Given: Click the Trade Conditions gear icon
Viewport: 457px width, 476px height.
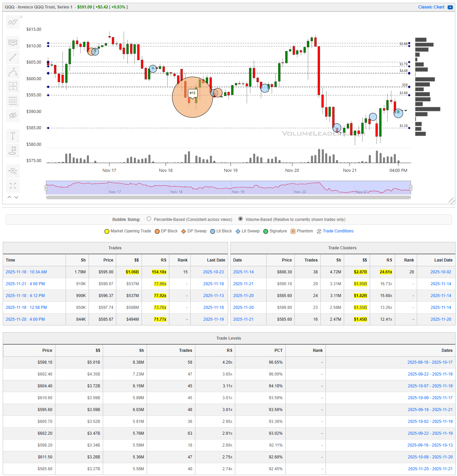Looking at the screenshot, I should (x=319, y=231).
